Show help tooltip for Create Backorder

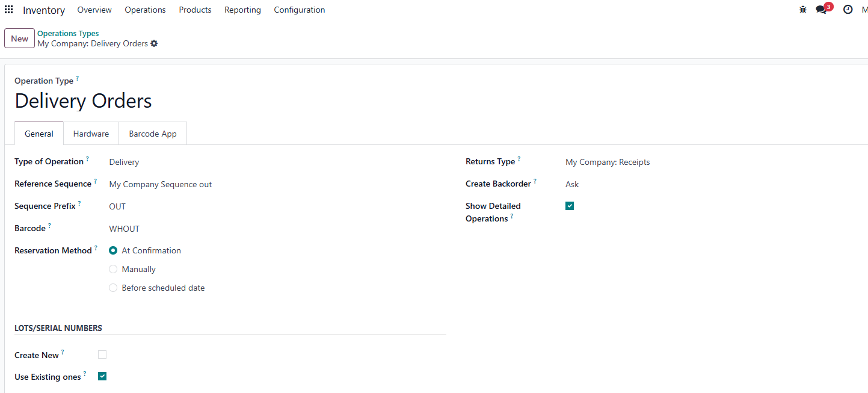click(x=535, y=181)
